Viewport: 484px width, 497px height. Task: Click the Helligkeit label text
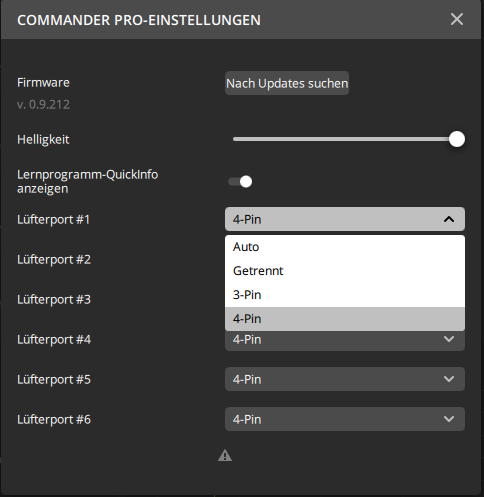coord(43,139)
